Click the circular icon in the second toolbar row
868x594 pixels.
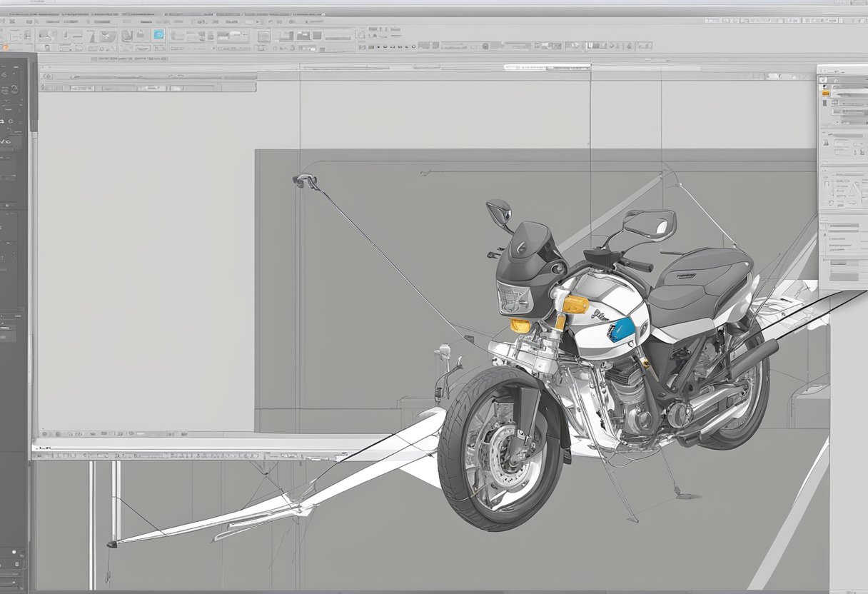485,46
